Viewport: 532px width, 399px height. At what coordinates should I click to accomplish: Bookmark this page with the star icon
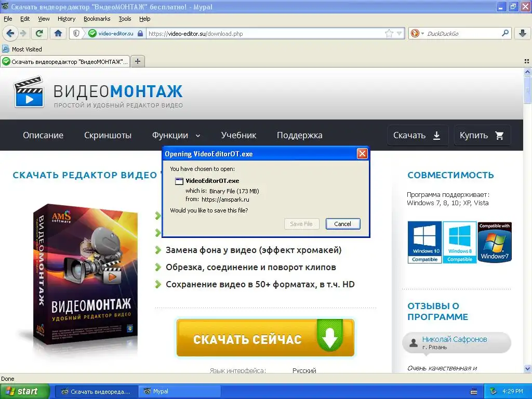(389, 33)
